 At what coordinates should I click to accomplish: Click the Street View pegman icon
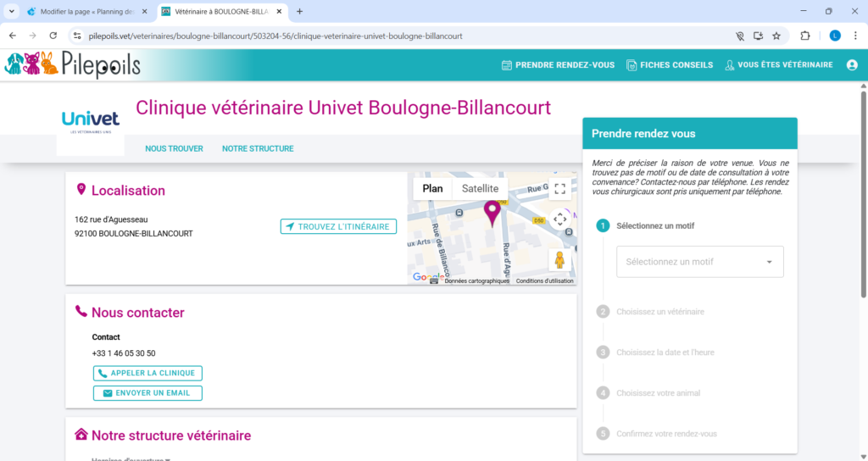point(559,259)
